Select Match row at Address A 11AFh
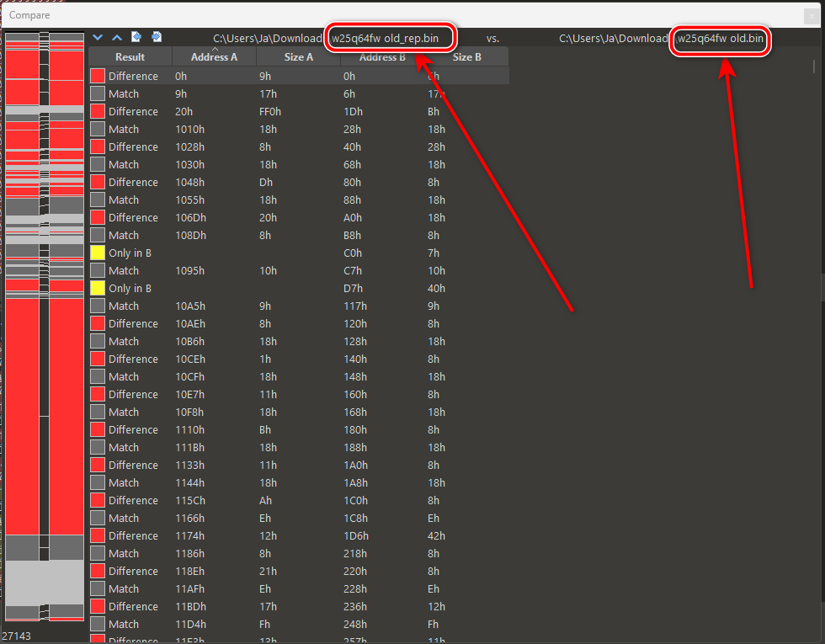The width and height of the screenshot is (825, 644). (x=299, y=588)
